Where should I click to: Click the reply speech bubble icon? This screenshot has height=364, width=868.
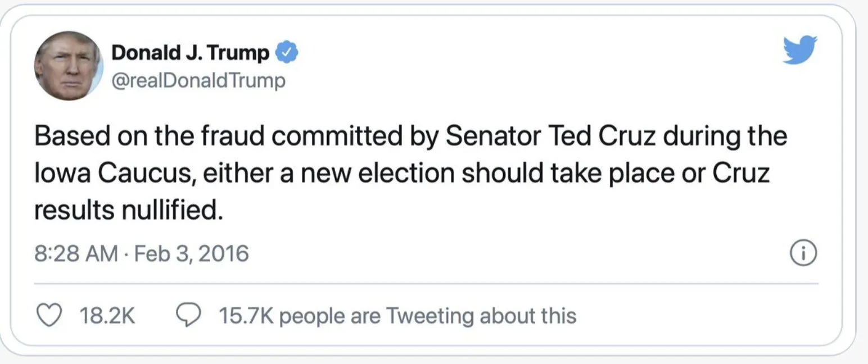(x=188, y=316)
